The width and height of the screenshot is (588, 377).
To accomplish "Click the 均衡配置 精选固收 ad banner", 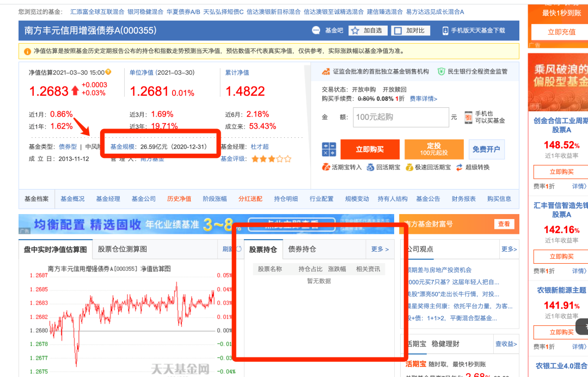I will (206, 224).
